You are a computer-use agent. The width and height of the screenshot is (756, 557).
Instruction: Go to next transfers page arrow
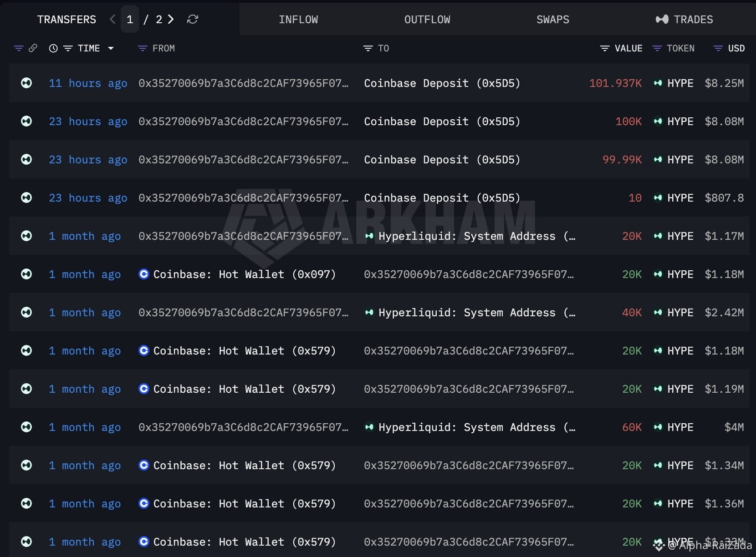[171, 19]
